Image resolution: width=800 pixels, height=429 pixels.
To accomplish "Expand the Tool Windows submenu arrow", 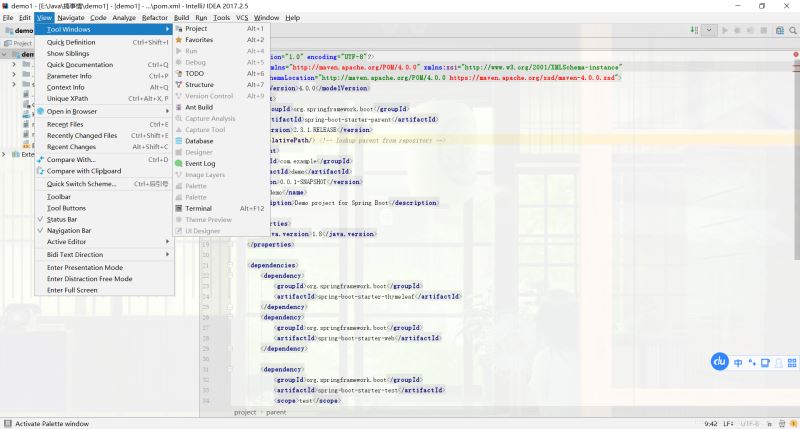I will (x=167, y=30).
